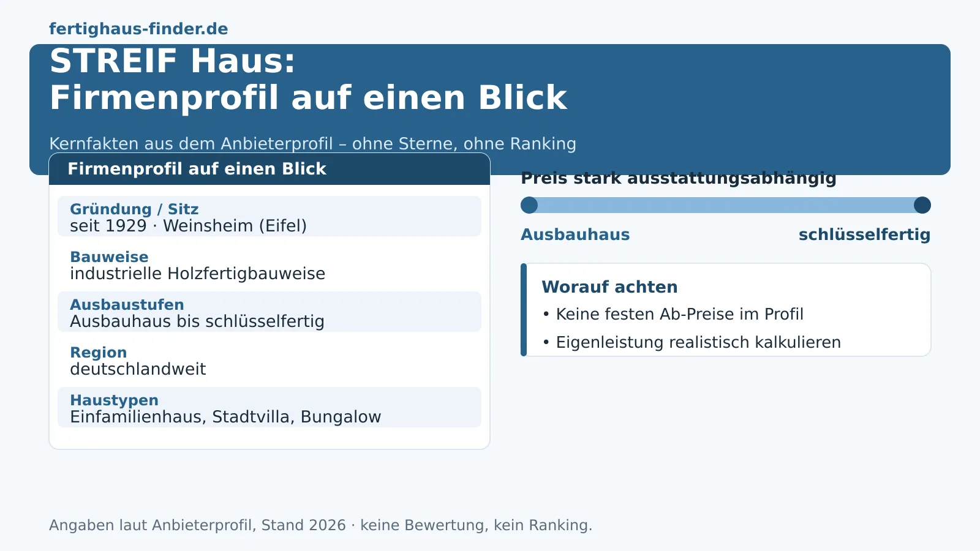Select the 'Ausbaustufen' label
Viewport: 980px width, 551px height.
tap(127, 305)
